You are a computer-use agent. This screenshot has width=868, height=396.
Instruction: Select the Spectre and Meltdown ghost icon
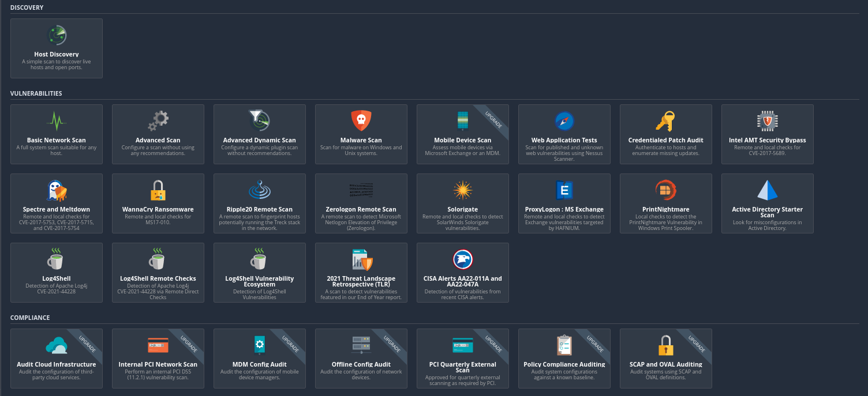pos(57,190)
